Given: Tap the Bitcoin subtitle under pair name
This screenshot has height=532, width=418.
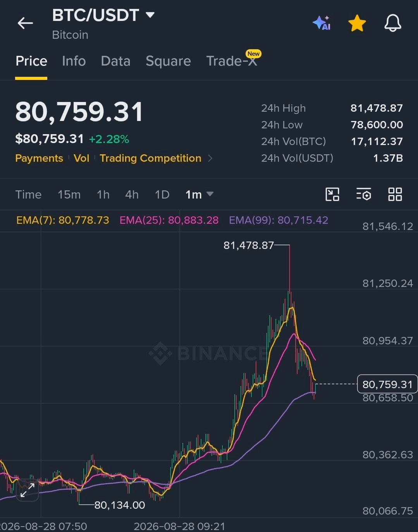Looking at the screenshot, I should [70, 35].
